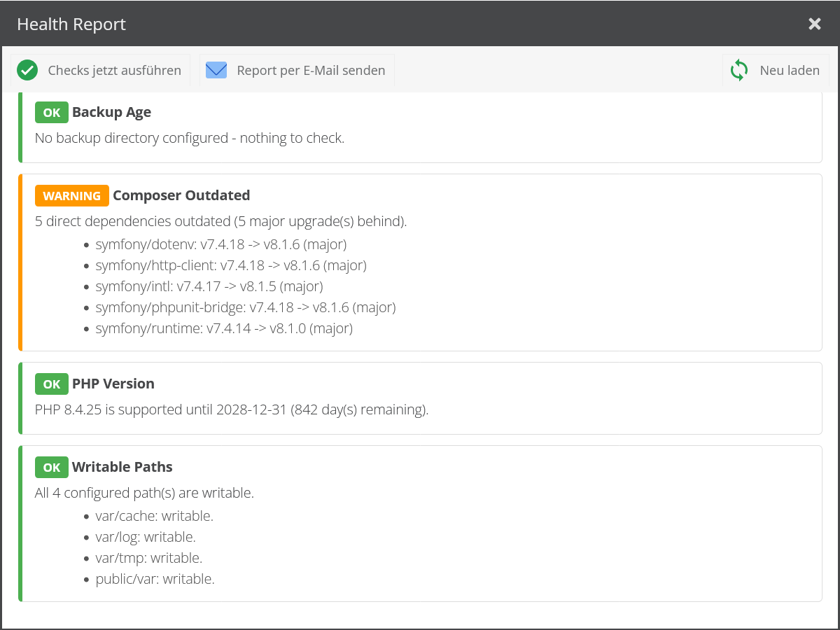Click the 'var/cache: writable.' entry
The width and height of the screenshot is (840, 630).
coord(155,516)
